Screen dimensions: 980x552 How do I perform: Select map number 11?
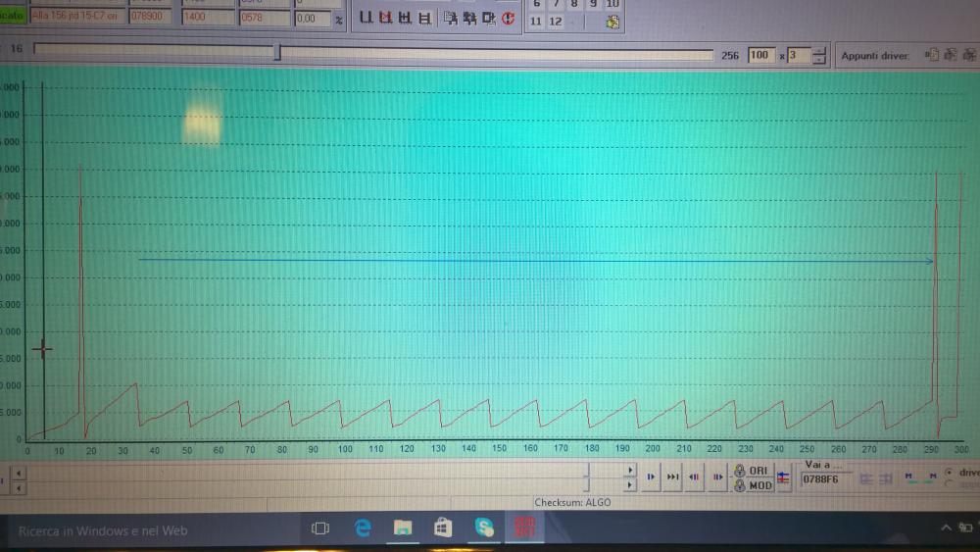click(x=536, y=22)
